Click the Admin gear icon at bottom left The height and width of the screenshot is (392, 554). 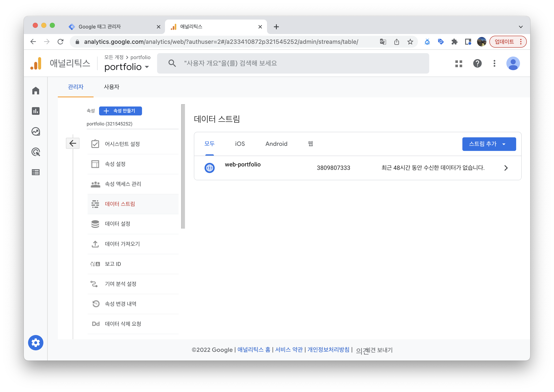tap(36, 342)
